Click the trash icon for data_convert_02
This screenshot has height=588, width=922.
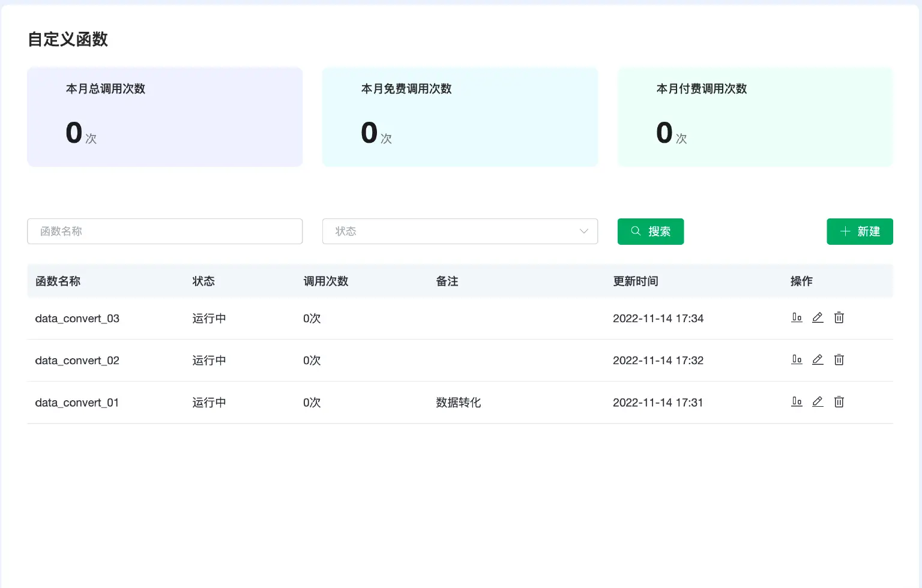(839, 360)
